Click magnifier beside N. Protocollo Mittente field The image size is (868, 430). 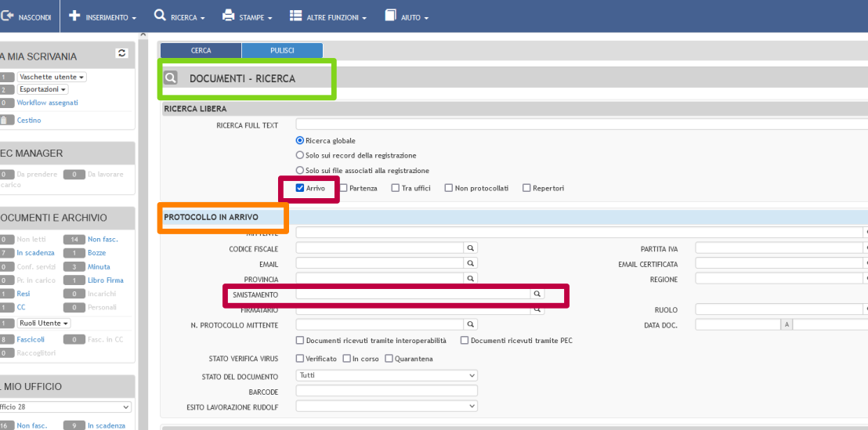tap(471, 323)
